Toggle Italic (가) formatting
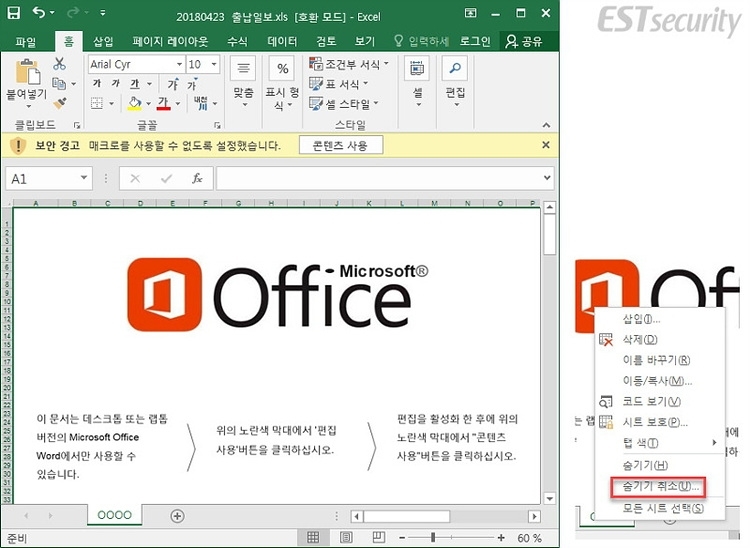 [x=116, y=84]
